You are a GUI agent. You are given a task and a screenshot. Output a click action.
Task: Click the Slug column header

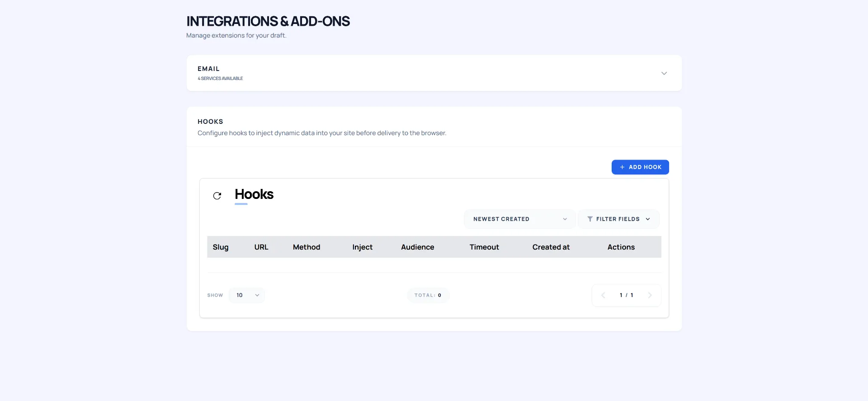[x=221, y=247]
